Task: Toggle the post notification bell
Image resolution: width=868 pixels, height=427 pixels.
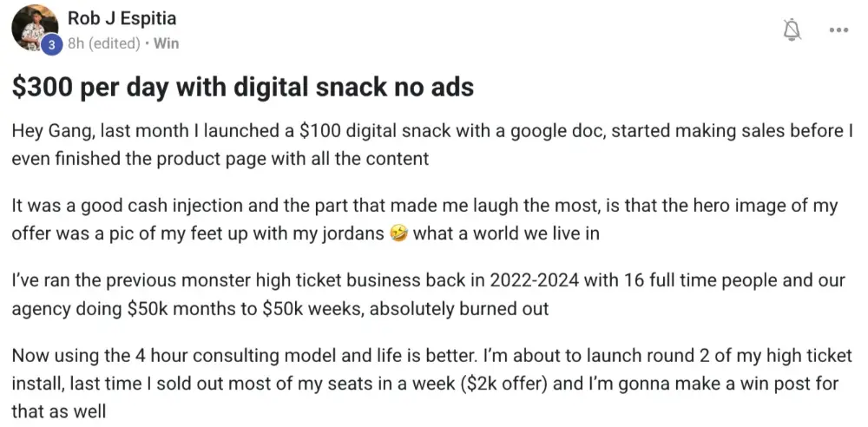Action: click(791, 30)
